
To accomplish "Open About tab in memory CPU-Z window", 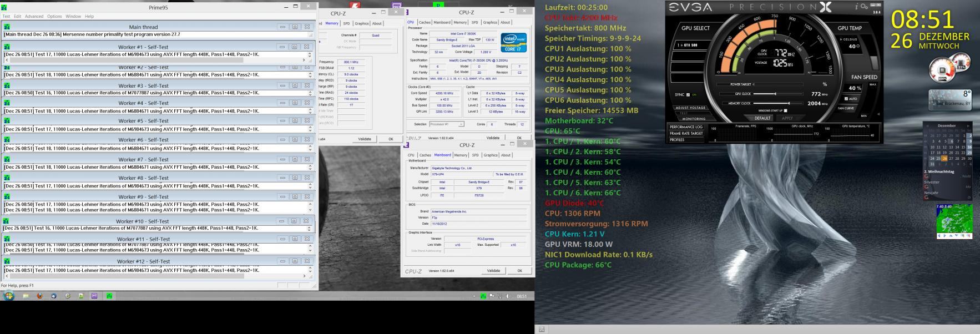I will [x=377, y=23].
